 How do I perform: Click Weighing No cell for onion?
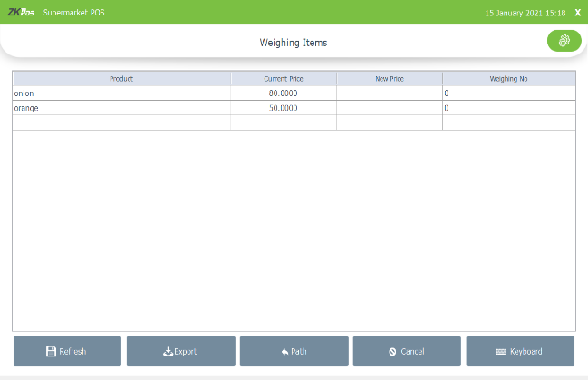[509, 93]
